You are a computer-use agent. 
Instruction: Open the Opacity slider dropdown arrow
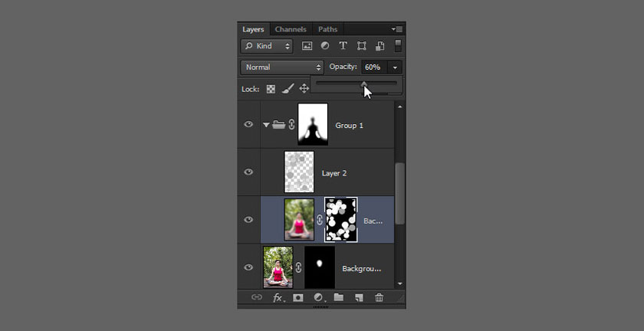coord(395,67)
